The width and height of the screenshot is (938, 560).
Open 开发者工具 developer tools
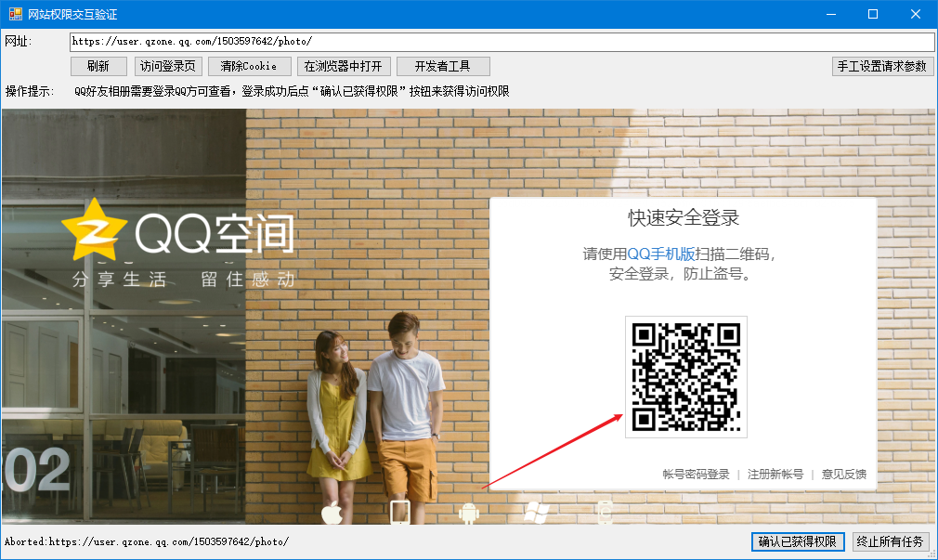pos(443,66)
